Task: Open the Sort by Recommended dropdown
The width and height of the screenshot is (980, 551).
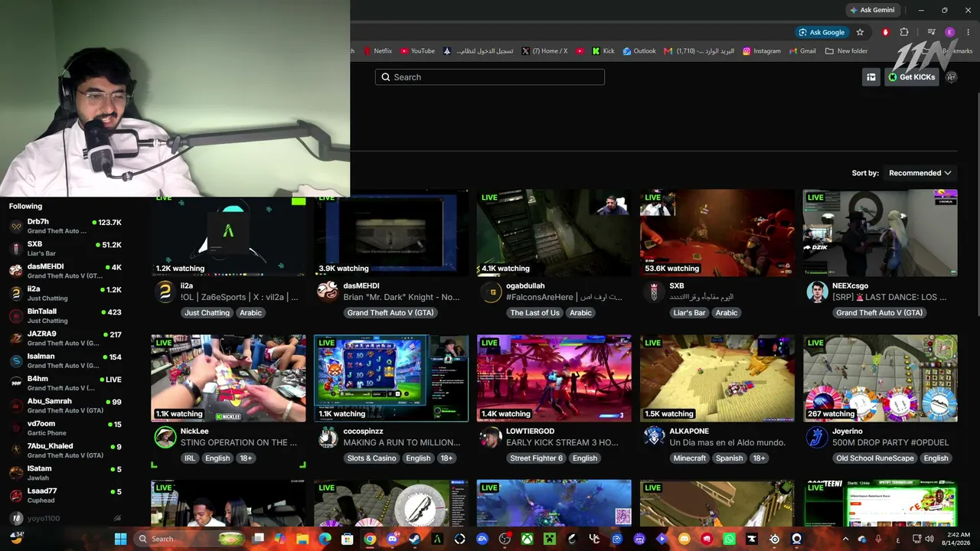Action: 920,173
